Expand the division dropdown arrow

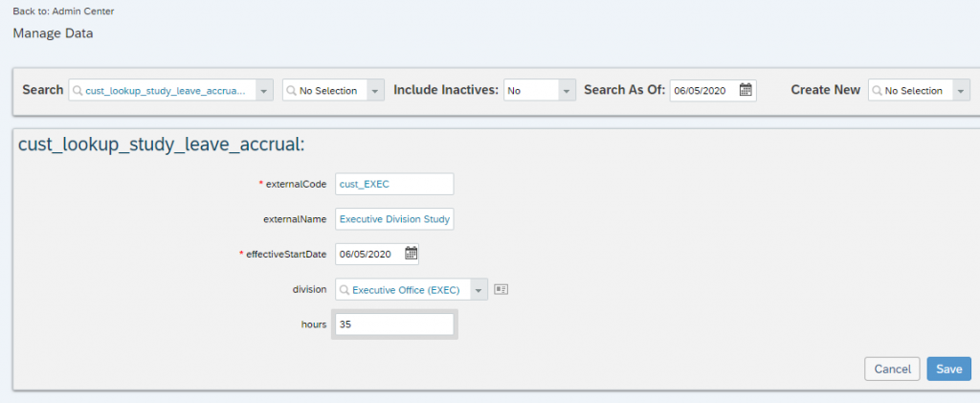tap(479, 290)
